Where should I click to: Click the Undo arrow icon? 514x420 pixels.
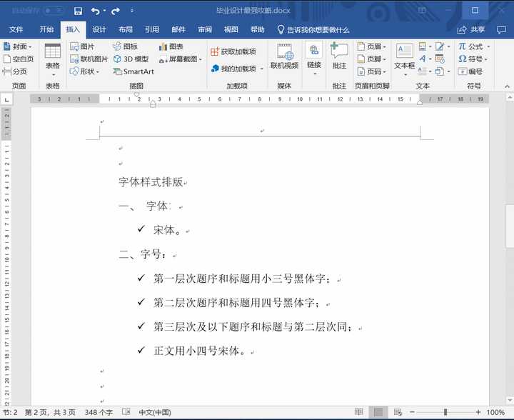coord(96,11)
